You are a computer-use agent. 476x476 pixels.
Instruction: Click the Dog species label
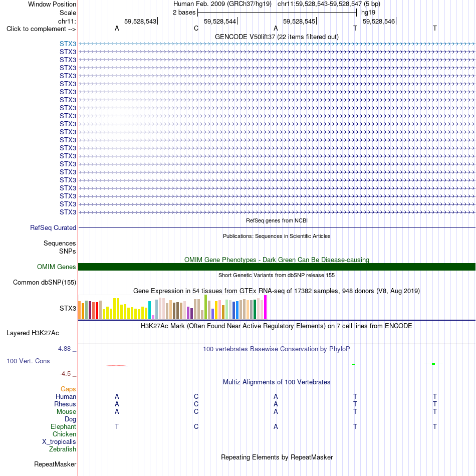click(70, 419)
